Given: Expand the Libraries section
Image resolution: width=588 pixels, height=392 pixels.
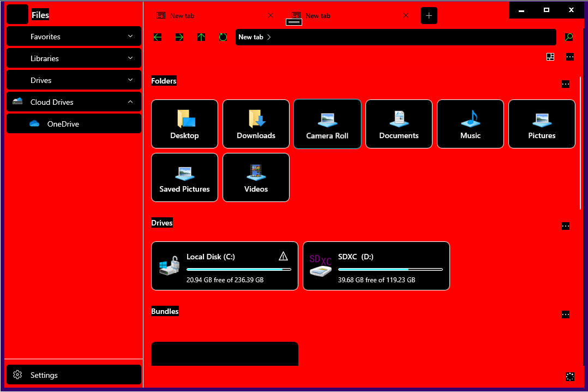Looking at the screenshot, I should 74,58.
